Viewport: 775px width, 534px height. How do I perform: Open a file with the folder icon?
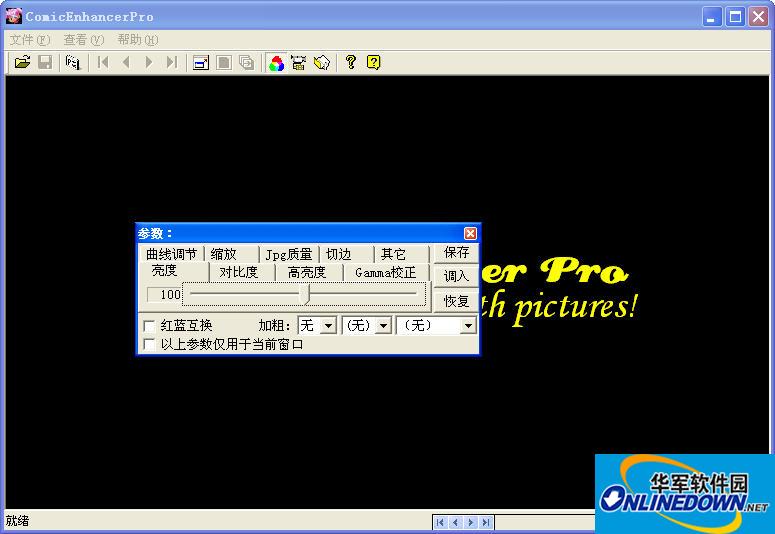point(22,62)
